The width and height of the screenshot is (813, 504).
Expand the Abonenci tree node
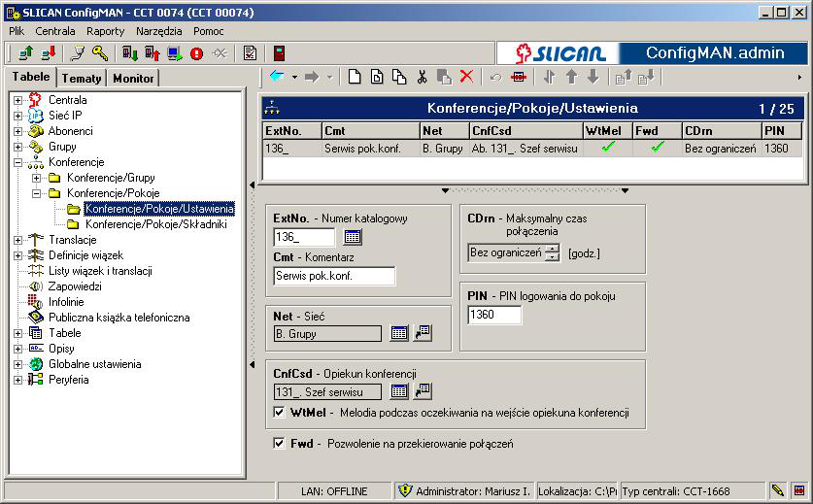tap(17, 131)
